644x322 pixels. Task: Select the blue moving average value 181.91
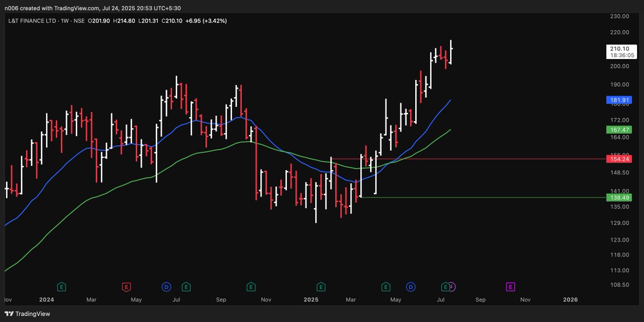click(620, 100)
